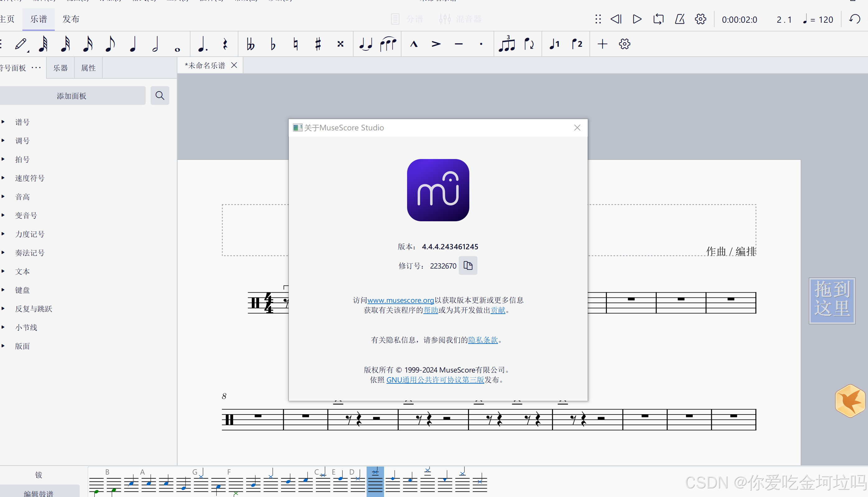Screen dimensions: 868x497
Task: Copy revision number with copy icon
Action: click(x=468, y=265)
